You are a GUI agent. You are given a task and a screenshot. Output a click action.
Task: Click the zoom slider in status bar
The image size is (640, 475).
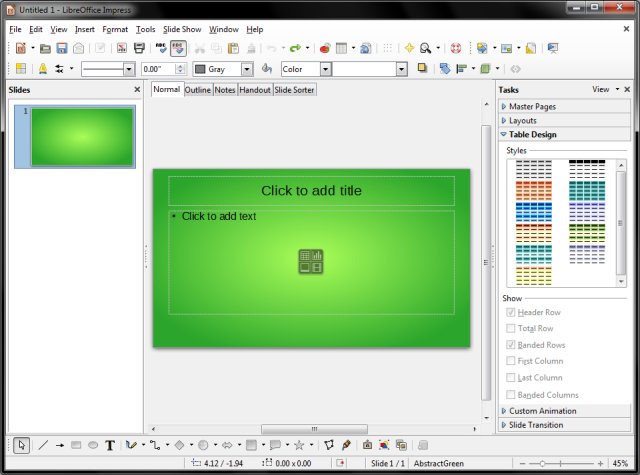[x=566, y=463]
